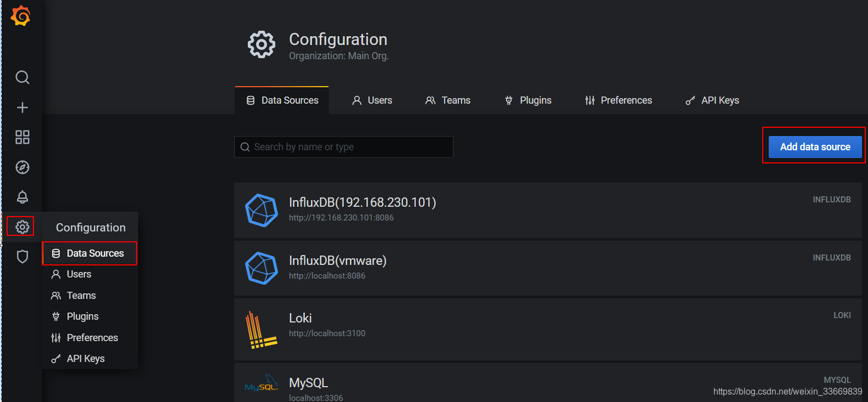Image resolution: width=868 pixels, height=402 pixels.
Task: Switch to the Users tab
Action: coord(372,100)
